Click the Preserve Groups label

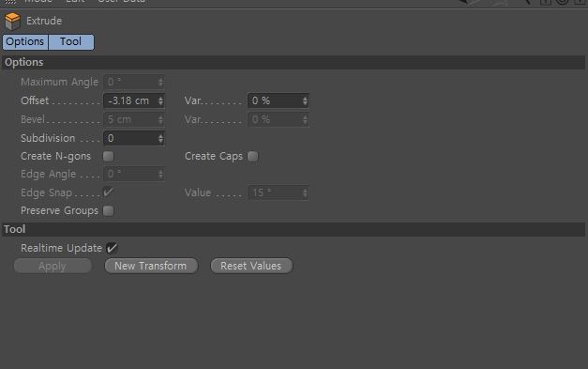pyautogui.click(x=60, y=211)
